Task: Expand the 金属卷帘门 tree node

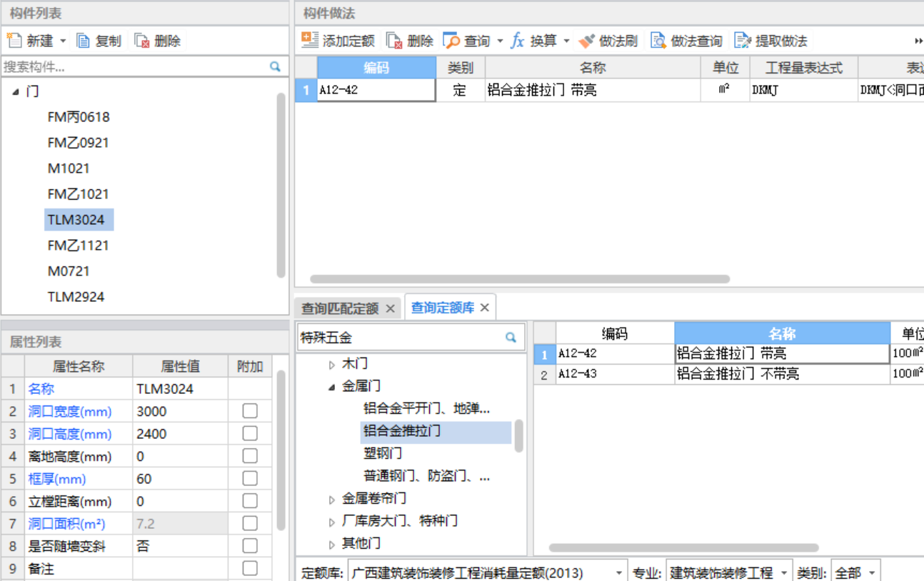Action: [332, 499]
